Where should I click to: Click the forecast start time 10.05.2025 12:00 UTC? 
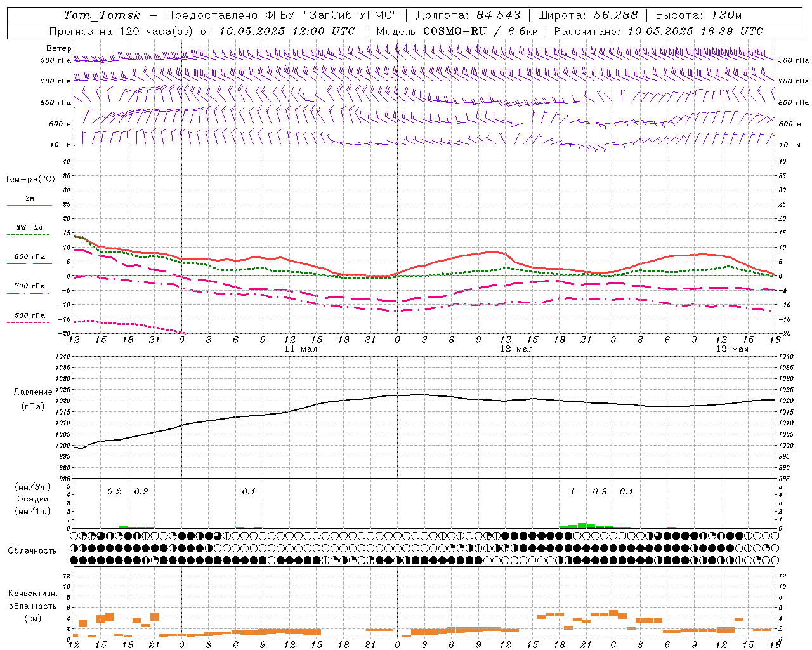pos(287,31)
